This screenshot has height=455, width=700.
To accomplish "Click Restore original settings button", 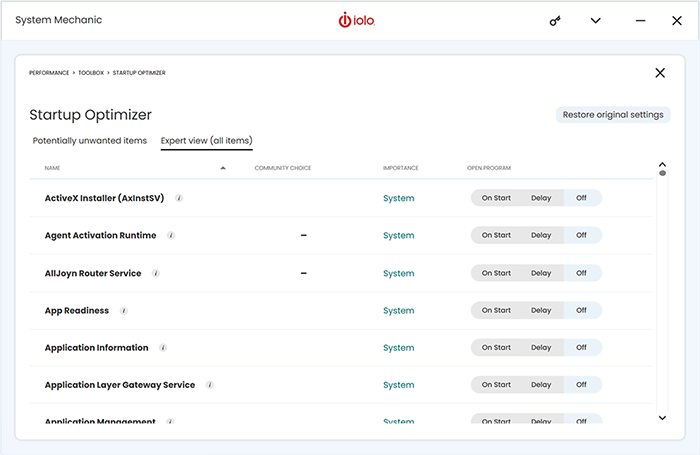I will [613, 115].
